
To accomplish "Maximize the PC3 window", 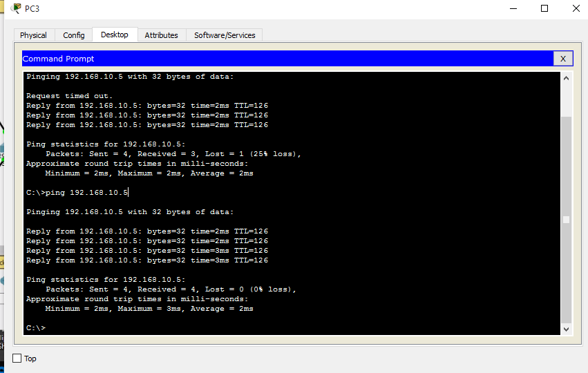I will [x=544, y=8].
